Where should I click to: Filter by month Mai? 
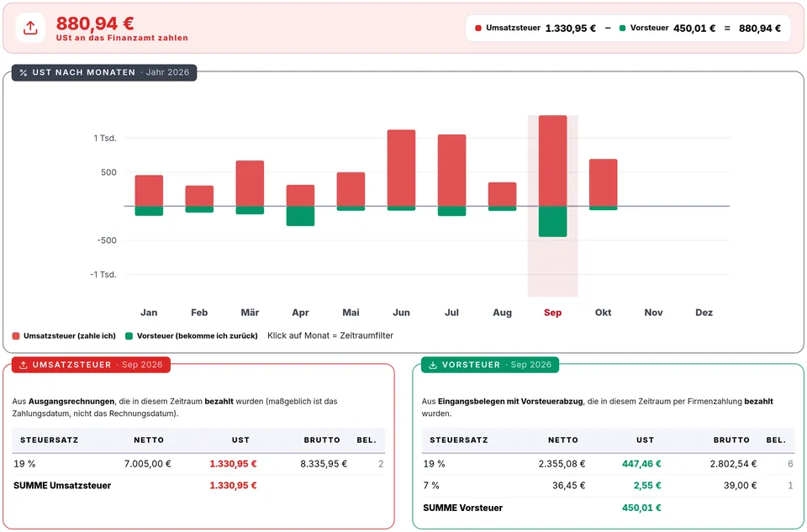(351, 313)
